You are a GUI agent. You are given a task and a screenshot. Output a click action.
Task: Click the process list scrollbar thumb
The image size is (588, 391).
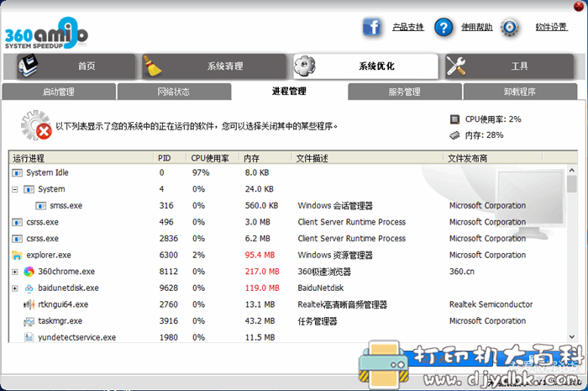[572, 184]
